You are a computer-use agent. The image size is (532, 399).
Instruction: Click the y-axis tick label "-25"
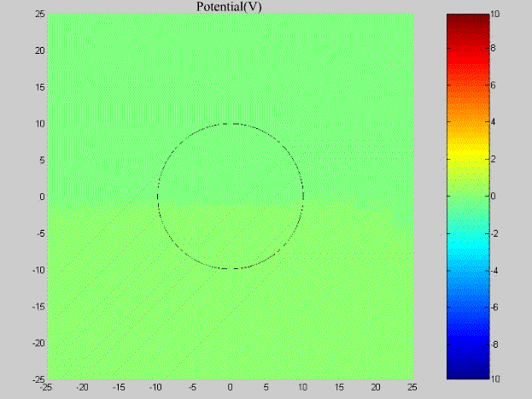pyautogui.click(x=38, y=379)
